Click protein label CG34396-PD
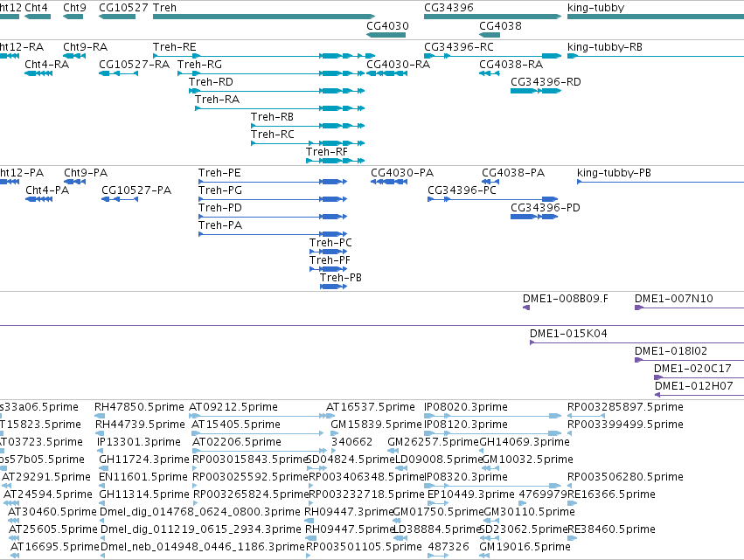The height and width of the screenshot is (560, 744). click(546, 208)
